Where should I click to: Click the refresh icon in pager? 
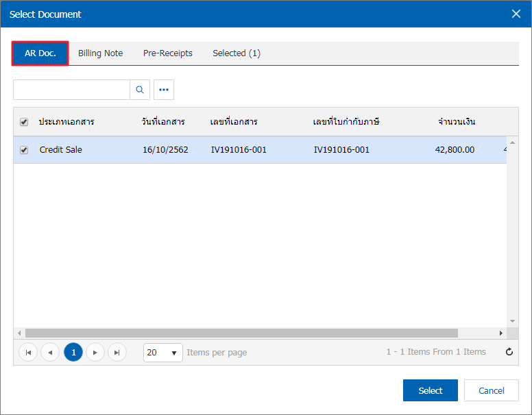[x=509, y=352]
